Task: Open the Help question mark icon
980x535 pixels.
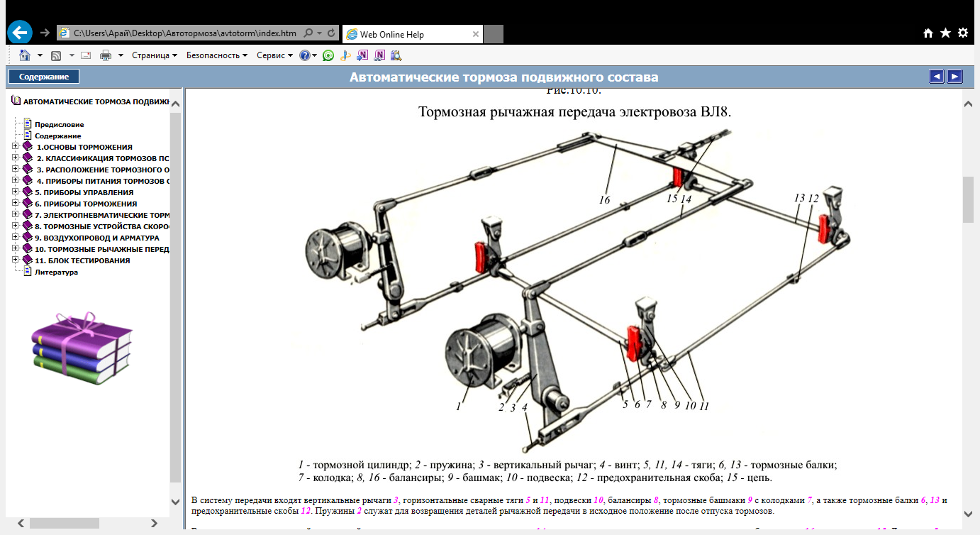Action: (x=304, y=55)
